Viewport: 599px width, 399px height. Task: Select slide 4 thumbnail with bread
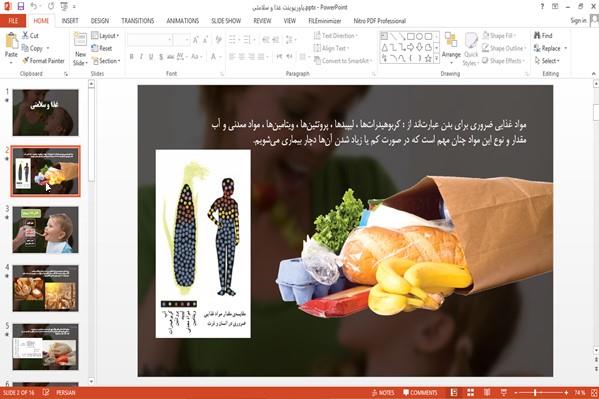click(x=45, y=288)
